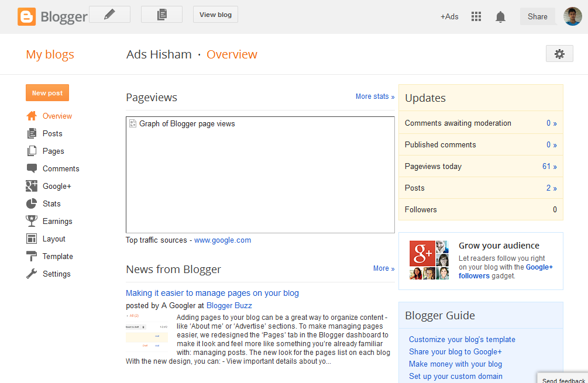
Task: Click the large Google+ logo tile
Action: 422,253
